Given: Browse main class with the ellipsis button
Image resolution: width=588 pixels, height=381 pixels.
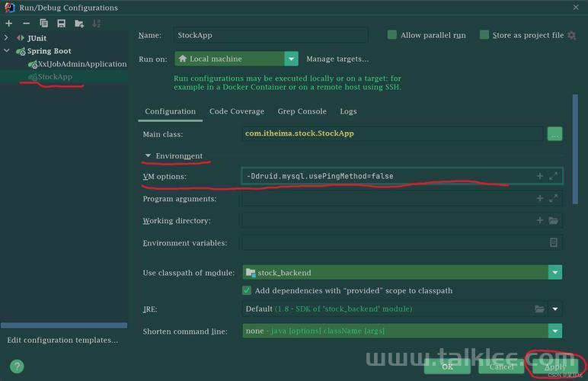Looking at the screenshot, I should 554,134.
